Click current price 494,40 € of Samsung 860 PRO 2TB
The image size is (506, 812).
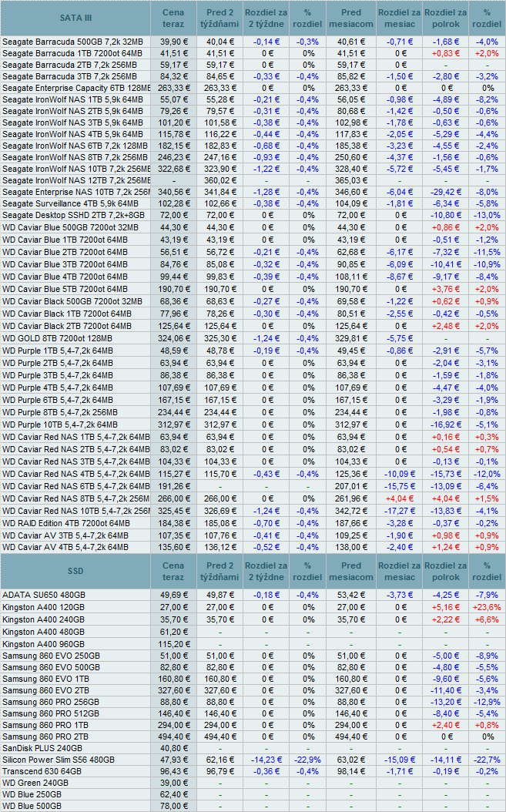(x=174, y=737)
